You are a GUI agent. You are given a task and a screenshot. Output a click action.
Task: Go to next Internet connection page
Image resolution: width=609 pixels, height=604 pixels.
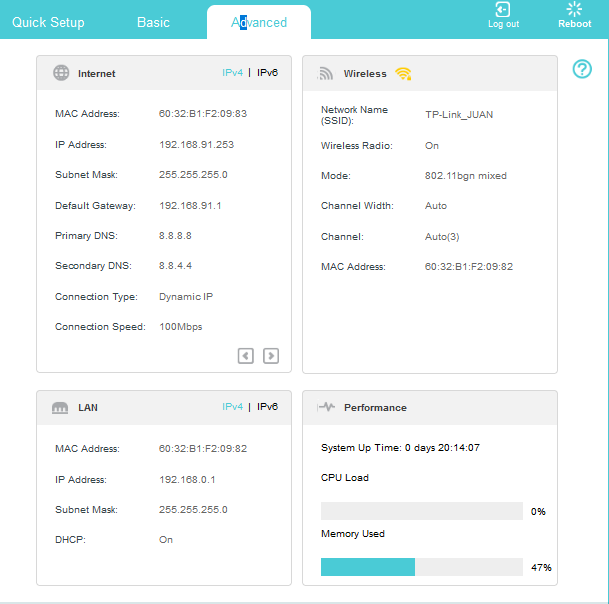[x=271, y=355]
